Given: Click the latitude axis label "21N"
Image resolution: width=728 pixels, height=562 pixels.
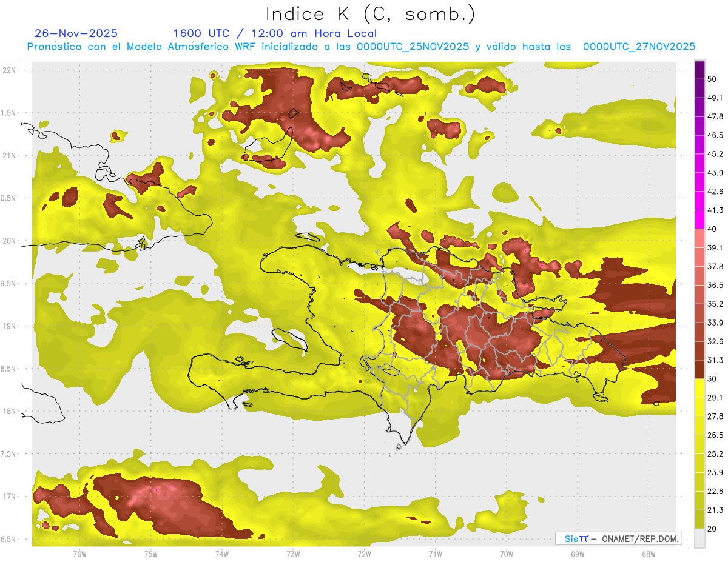Looking at the screenshot, I should pyautogui.click(x=9, y=155).
